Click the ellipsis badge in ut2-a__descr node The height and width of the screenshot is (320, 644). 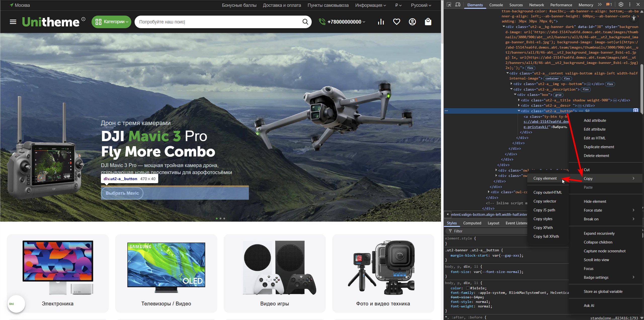579,106
